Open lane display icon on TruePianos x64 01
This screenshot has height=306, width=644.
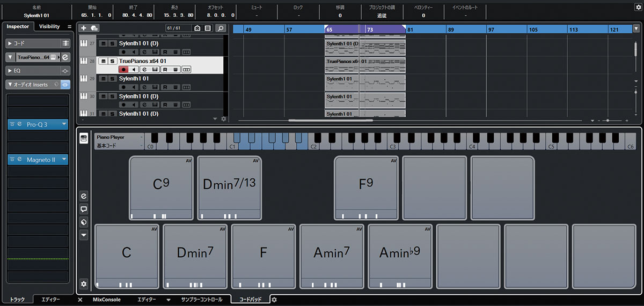[186, 70]
